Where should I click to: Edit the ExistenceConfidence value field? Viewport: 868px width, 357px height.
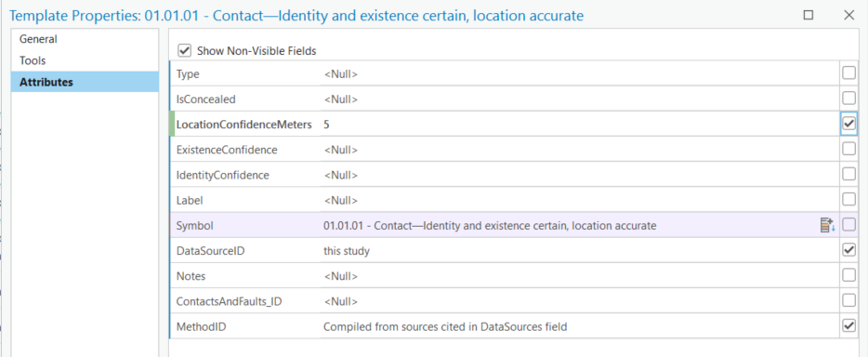[579, 150]
